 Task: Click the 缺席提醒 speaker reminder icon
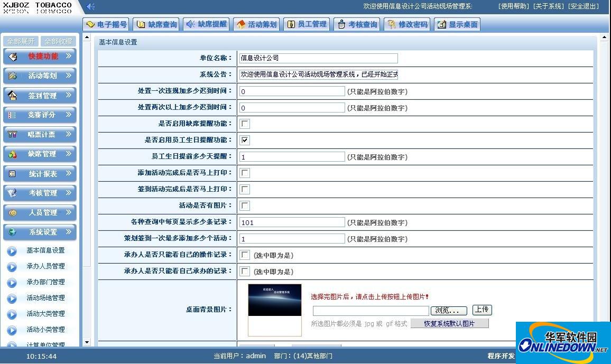tap(206, 24)
